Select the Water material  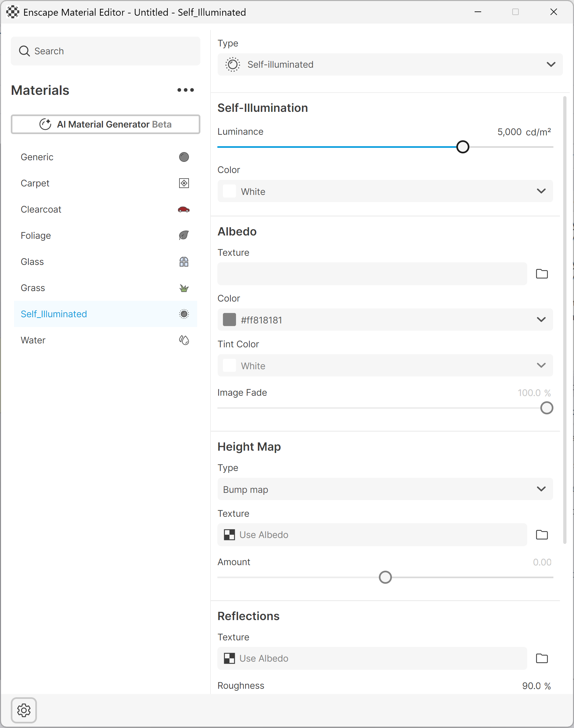(106, 340)
